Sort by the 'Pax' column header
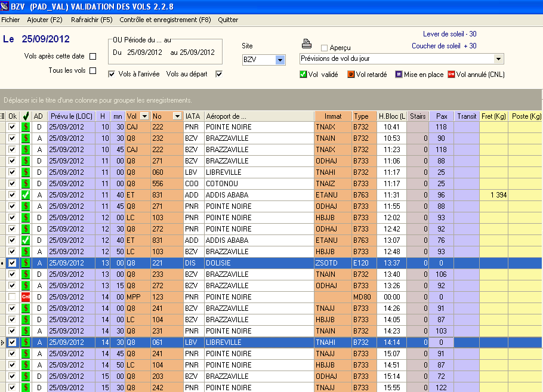Screen dimensions: 543x392 point(442,116)
